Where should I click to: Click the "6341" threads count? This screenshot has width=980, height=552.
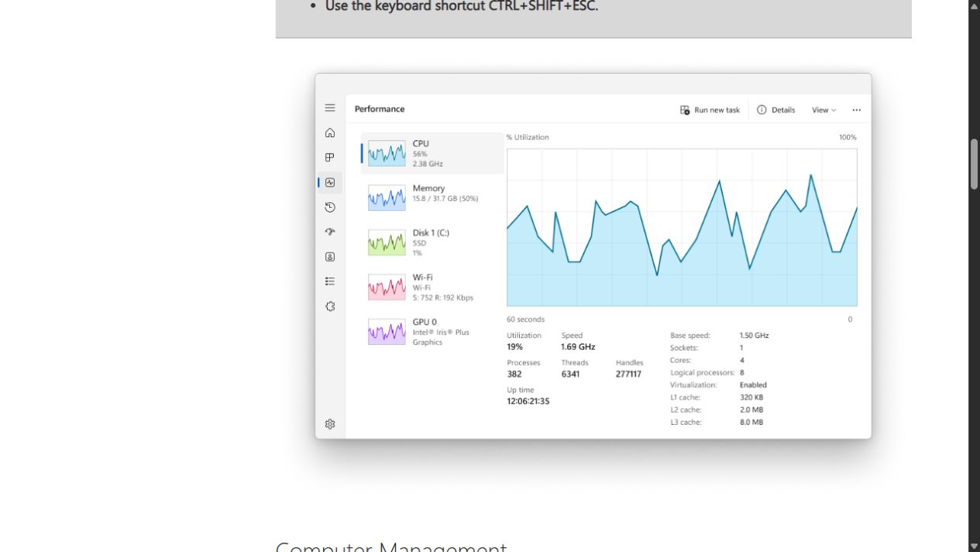click(x=570, y=374)
